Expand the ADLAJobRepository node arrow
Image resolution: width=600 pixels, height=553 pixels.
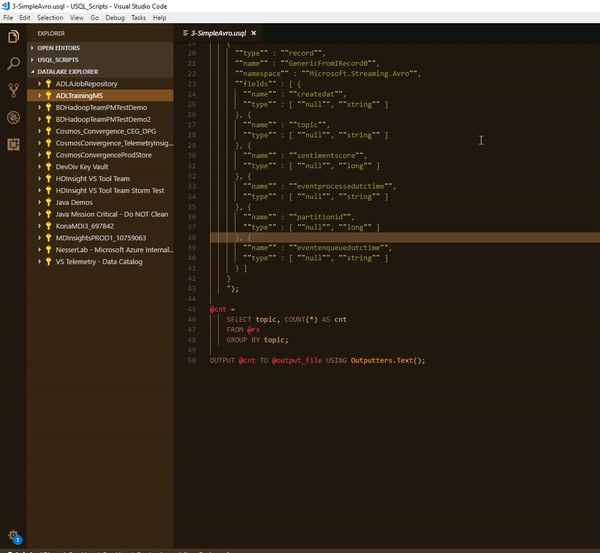pos(39,84)
